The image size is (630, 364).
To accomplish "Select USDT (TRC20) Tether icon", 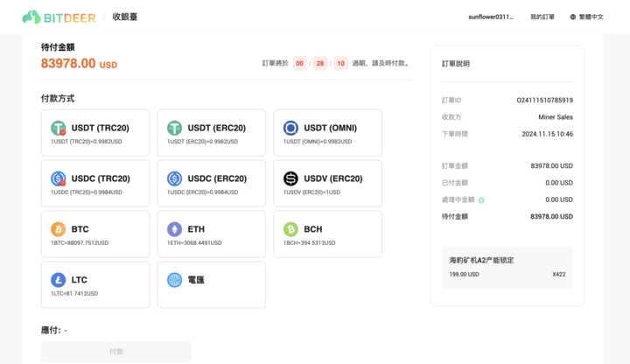I will coord(59,128).
